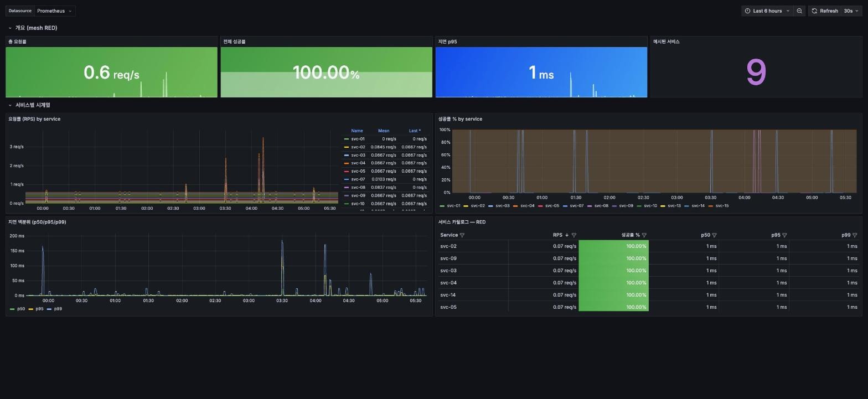The height and width of the screenshot is (399, 868).
Task: Open the p95 column filter icon
Action: (784, 235)
